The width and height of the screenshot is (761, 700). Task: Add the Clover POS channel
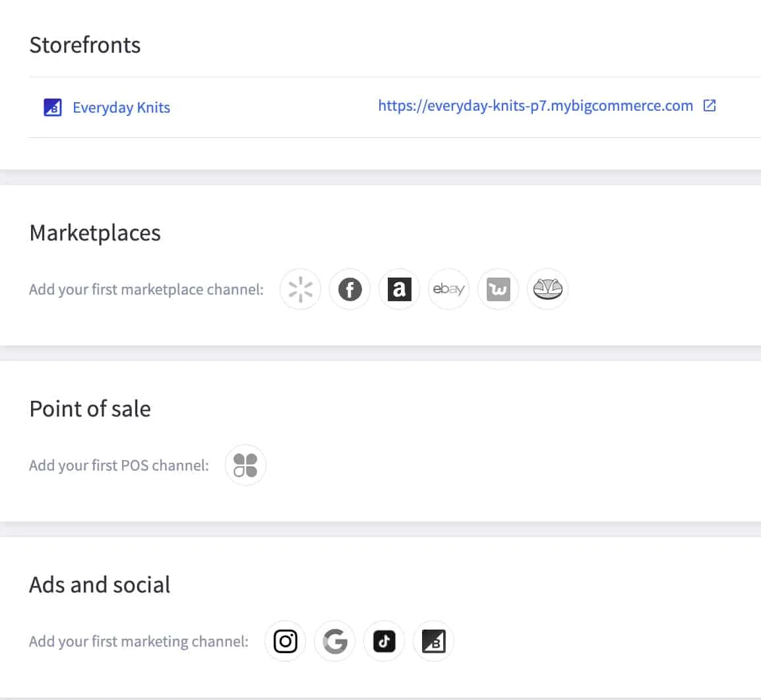pos(245,465)
